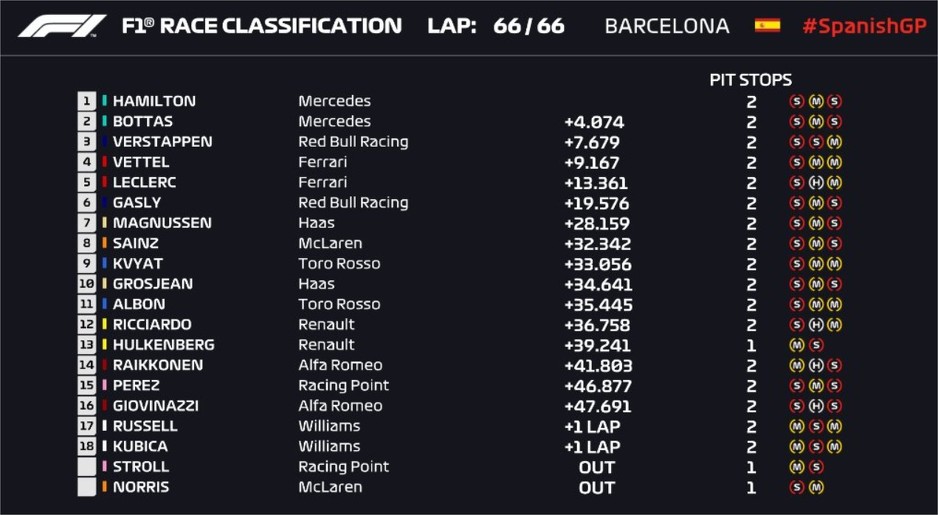Select Hamilton's medium tyre icon

[x=815, y=101]
